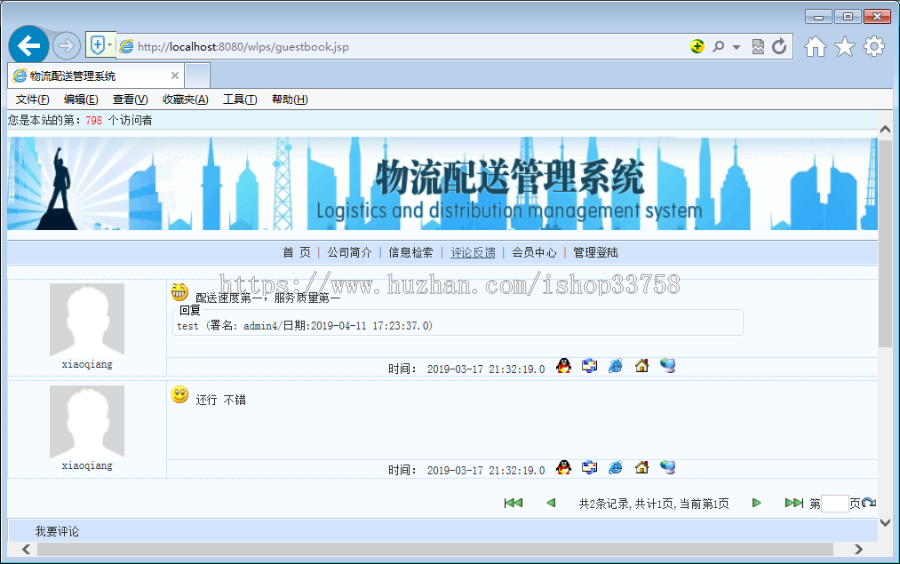Refresh the page with the reload icon

click(x=779, y=46)
